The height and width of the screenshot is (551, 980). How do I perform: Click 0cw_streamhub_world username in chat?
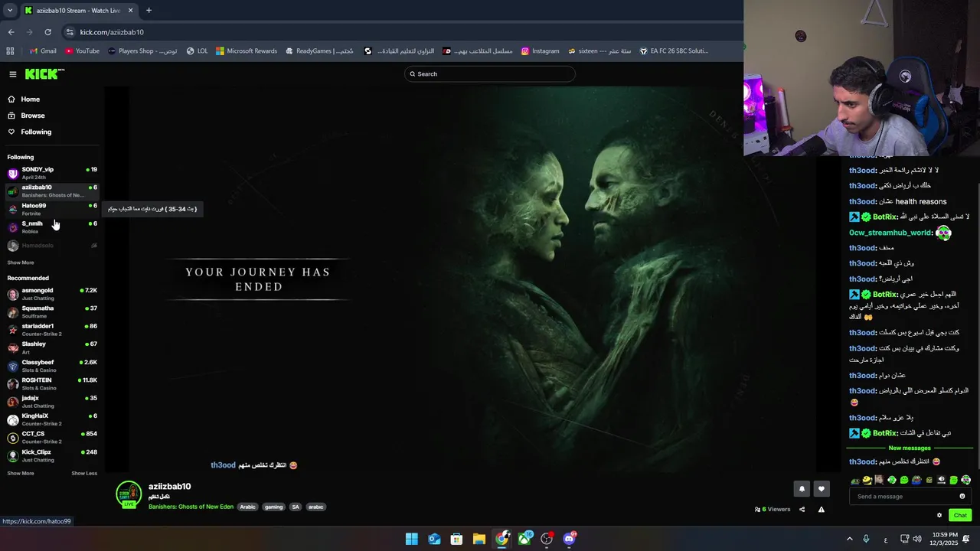pos(890,233)
